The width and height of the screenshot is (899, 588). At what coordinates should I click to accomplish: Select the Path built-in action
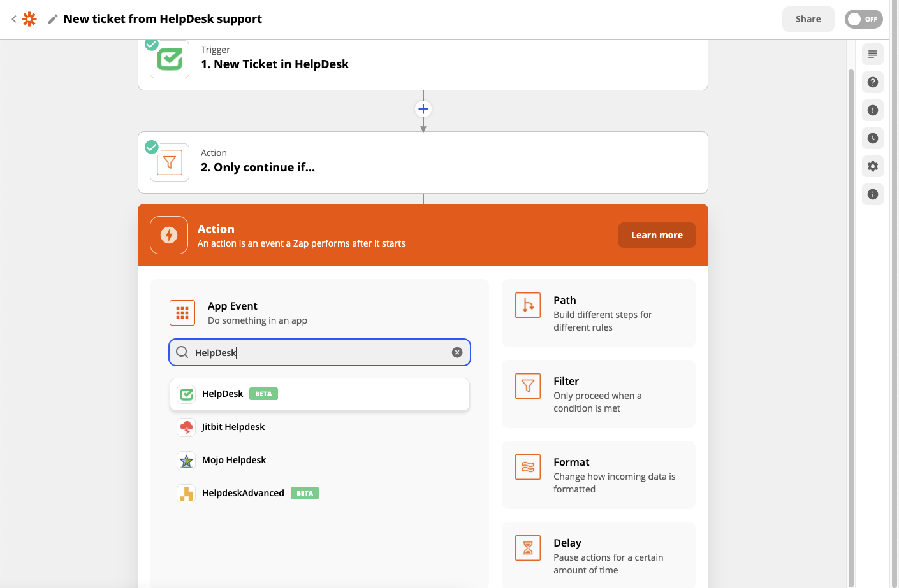tap(598, 313)
